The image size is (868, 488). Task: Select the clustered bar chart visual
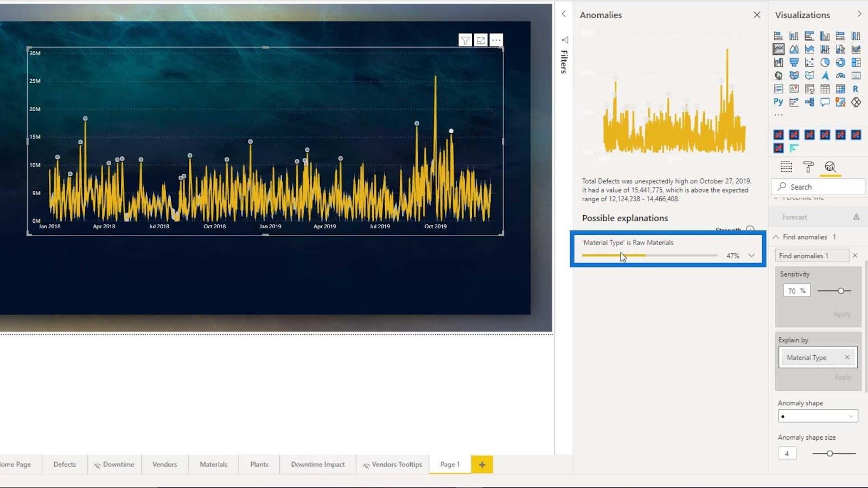pos(809,36)
